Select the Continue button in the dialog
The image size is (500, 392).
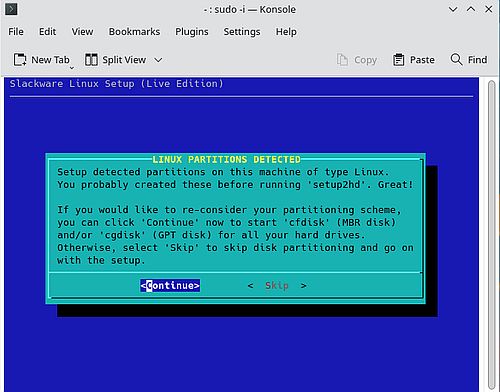[x=170, y=286]
